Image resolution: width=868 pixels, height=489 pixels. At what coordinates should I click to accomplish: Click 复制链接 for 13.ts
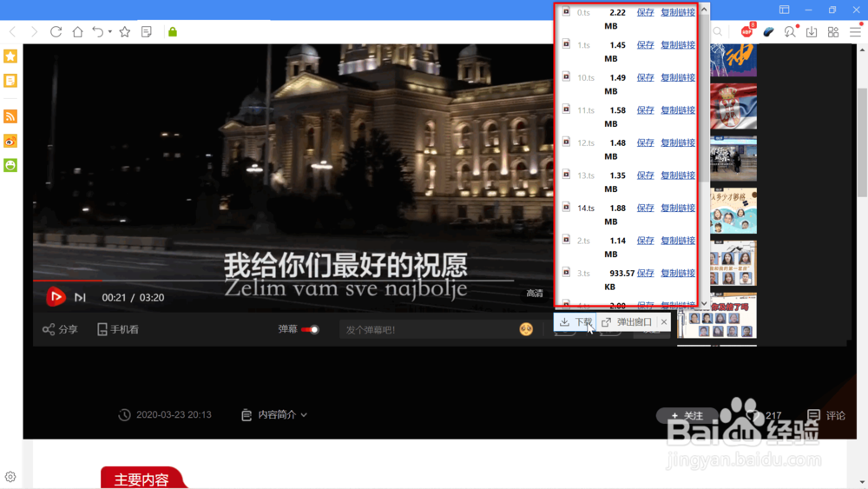678,175
